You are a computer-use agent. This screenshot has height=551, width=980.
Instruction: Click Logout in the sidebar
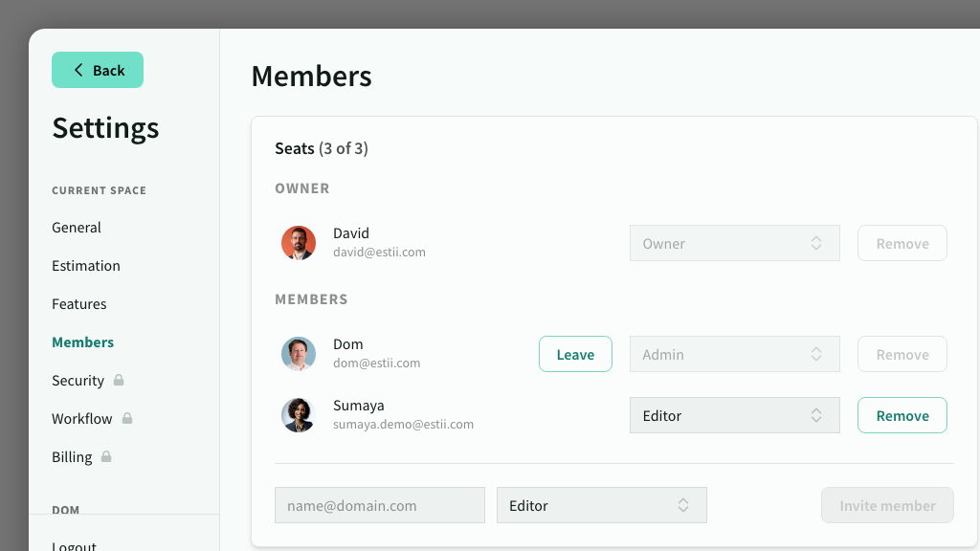tap(75, 545)
